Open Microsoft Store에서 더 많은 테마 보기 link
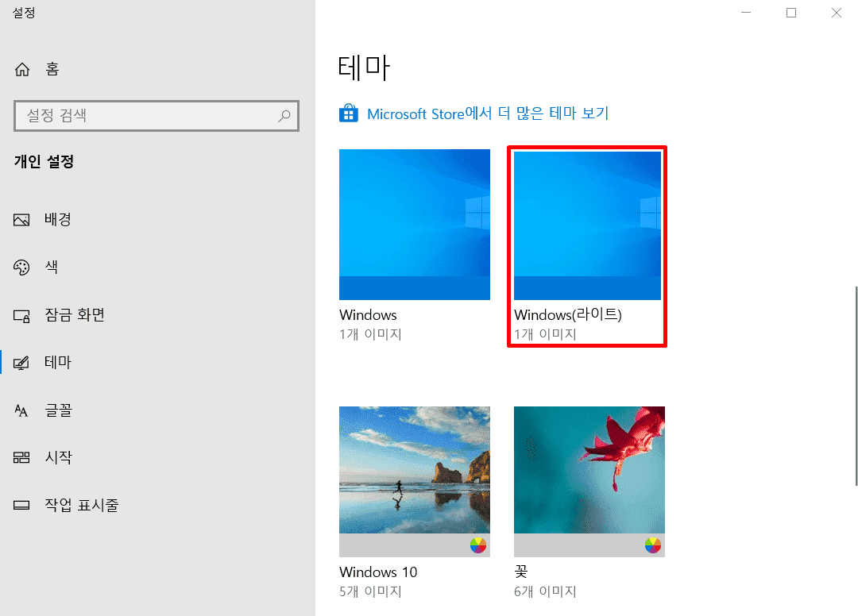 [x=488, y=114]
